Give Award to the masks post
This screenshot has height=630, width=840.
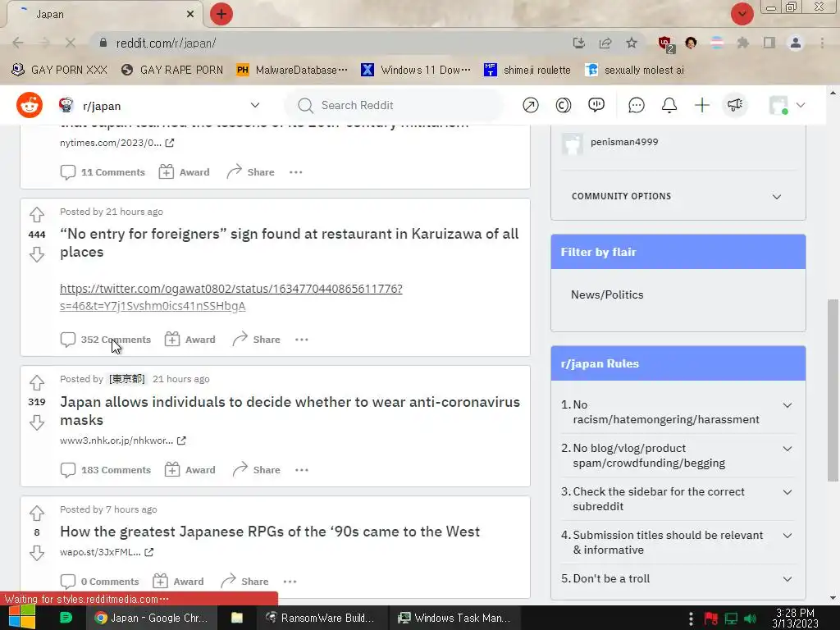point(190,470)
